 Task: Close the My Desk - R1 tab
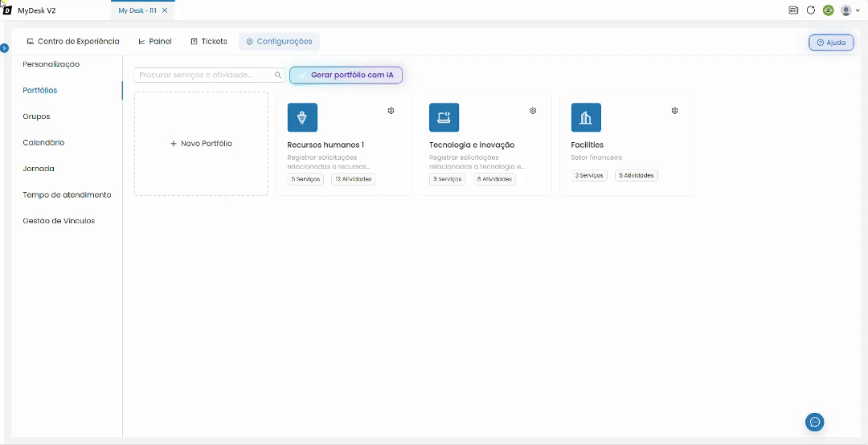click(165, 10)
